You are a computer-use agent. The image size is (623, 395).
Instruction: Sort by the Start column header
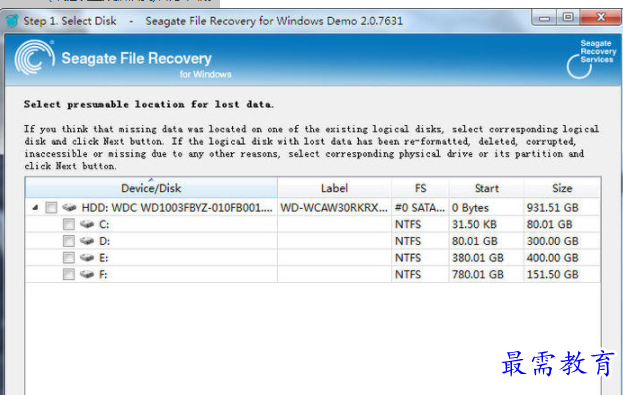(x=486, y=188)
